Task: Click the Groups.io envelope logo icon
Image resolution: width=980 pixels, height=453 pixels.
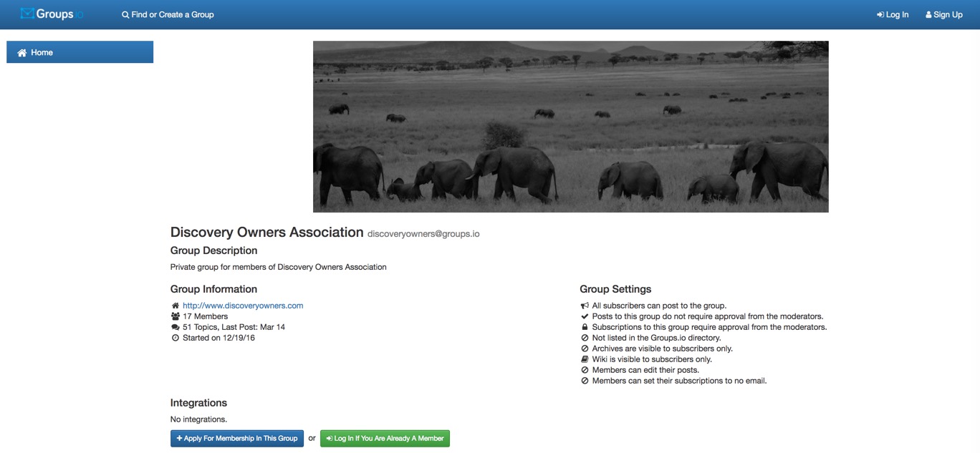Action: point(27,14)
